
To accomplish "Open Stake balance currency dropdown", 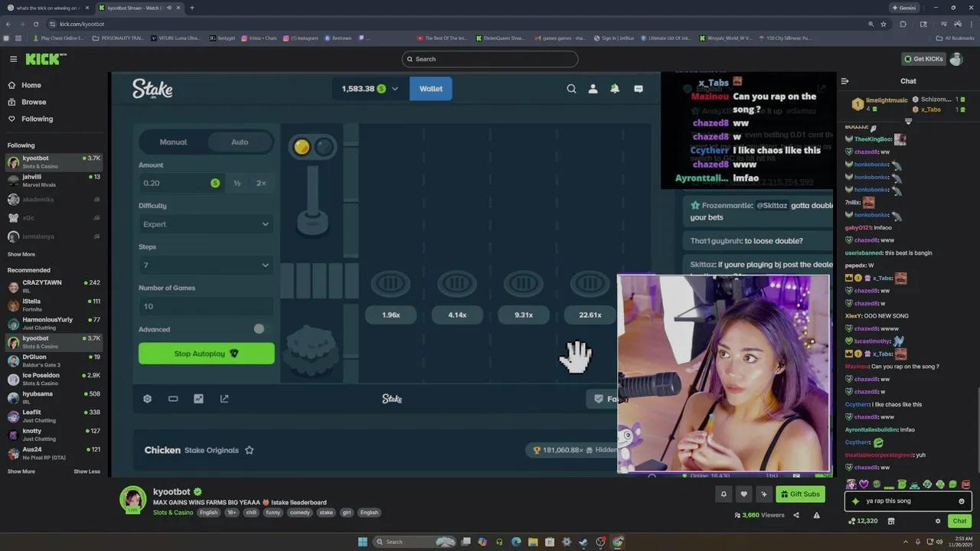I will tap(371, 89).
